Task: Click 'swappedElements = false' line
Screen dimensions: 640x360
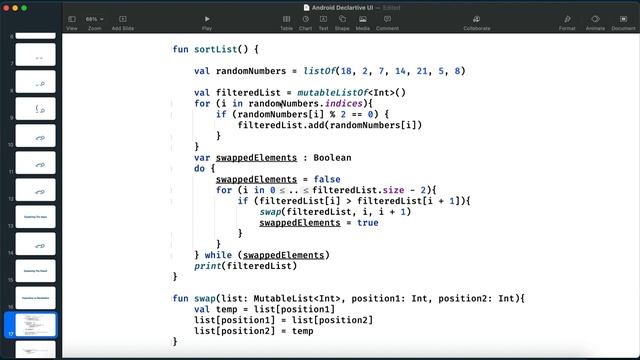Action: [x=278, y=179]
